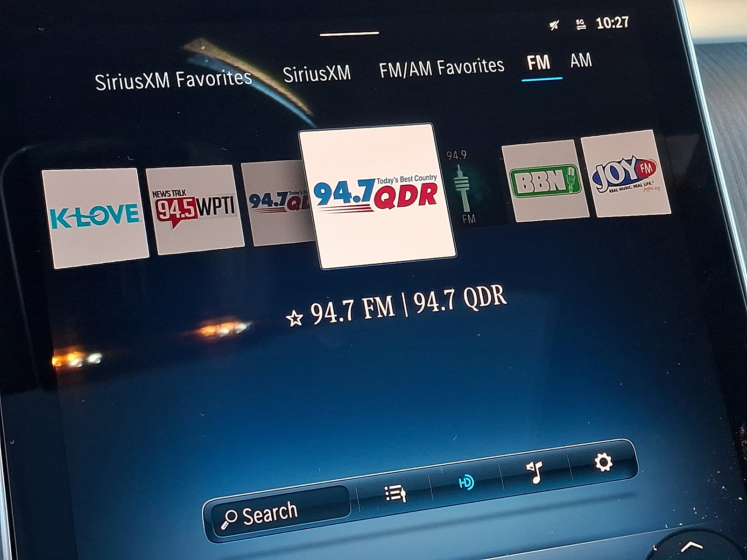Tune to BBN station tile
Image resolution: width=747 pixels, height=560 pixels.
[545, 181]
